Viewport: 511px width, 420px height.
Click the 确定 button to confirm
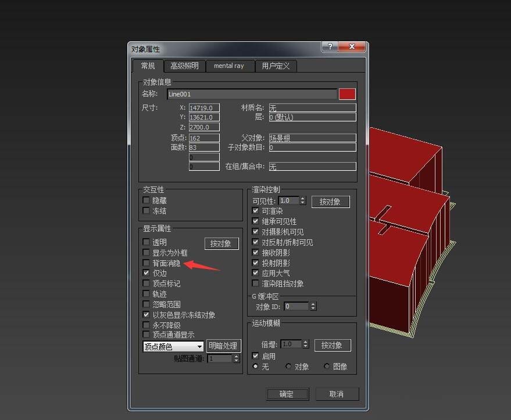(x=287, y=394)
